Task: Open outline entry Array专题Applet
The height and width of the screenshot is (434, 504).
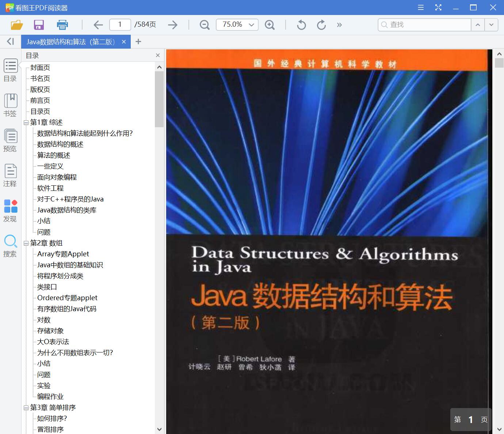Action: [x=63, y=254]
